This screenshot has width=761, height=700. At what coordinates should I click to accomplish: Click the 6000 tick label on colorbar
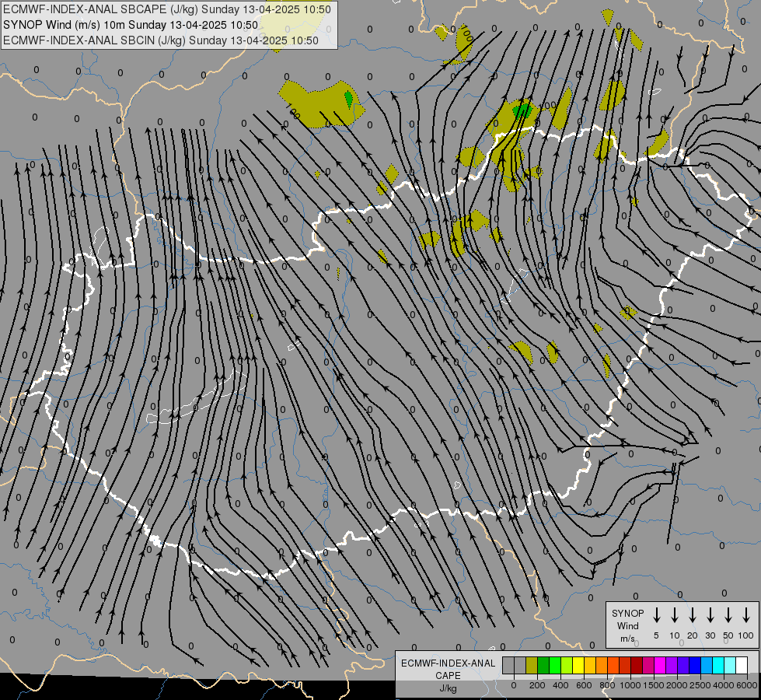tap(747, 685)
